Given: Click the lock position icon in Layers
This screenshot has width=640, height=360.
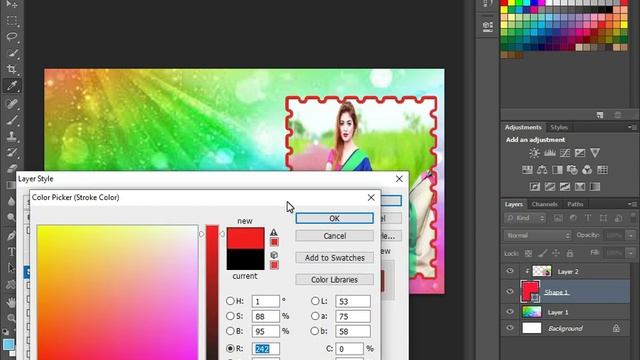Looking at the screenshot, I should [556, 253].
